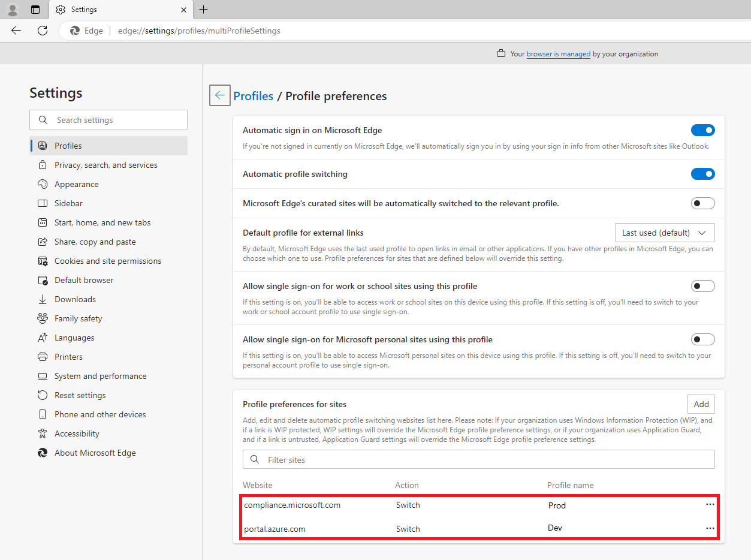Screen dimensions: 751x560
Task: Open the "browser is managed" link
Action: click(x=558, y=54)
